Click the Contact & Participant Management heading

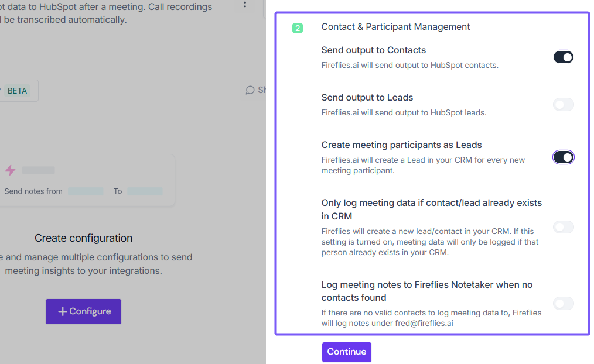point(395,27)
